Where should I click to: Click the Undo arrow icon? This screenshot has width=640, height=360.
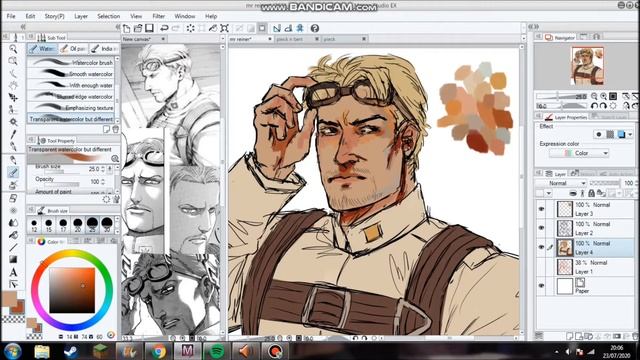[x=164, y=28]
